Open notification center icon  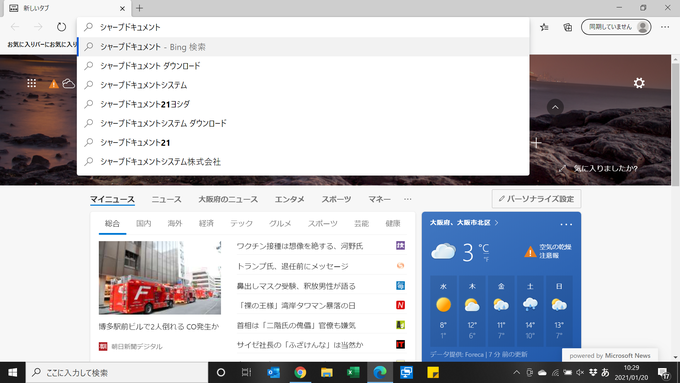click(664, 373)
